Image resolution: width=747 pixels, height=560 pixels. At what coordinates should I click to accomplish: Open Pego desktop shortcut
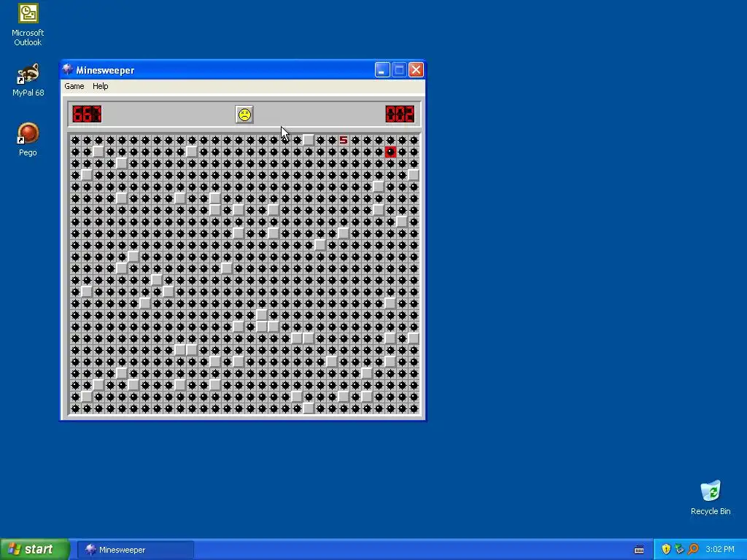[x=28, y=139]
